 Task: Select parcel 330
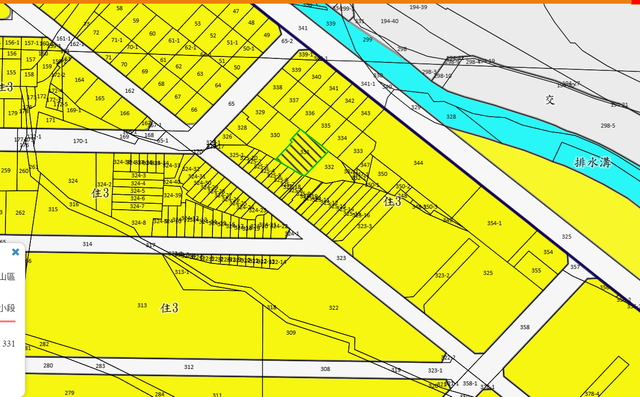pyautogui.click(x=275, y=135)
